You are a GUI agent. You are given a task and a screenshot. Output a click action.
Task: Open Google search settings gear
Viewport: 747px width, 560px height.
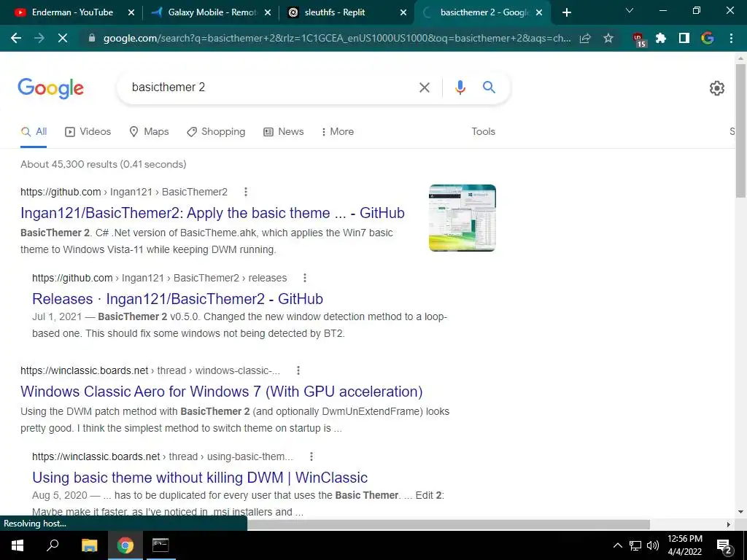(x=716, y=88)
